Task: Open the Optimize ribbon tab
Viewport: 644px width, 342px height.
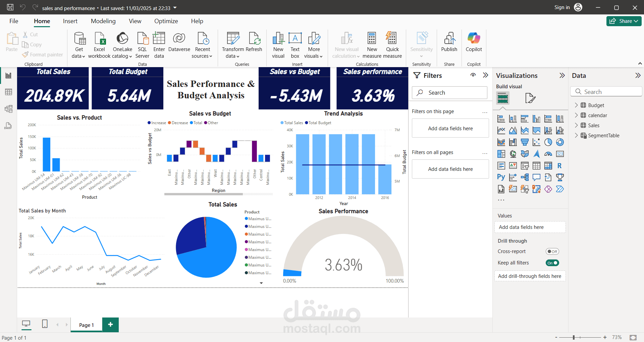Action: pyautogui.click(x=166, y=21)
